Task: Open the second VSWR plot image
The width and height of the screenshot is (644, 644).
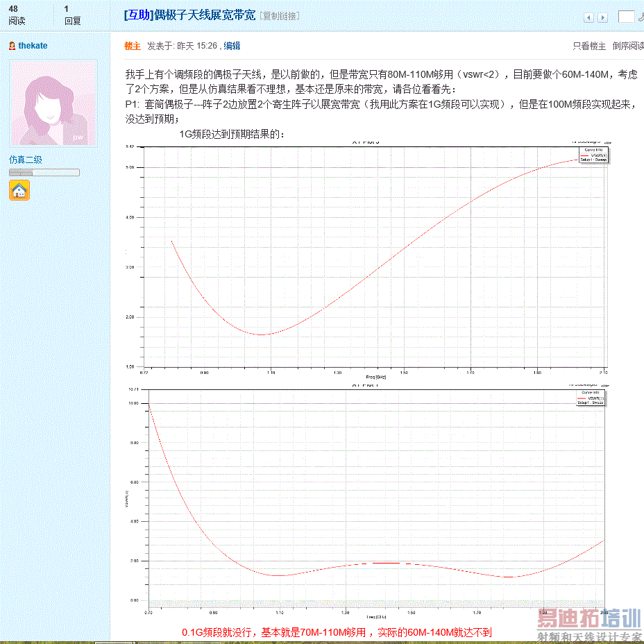Action: coord(368,500)
